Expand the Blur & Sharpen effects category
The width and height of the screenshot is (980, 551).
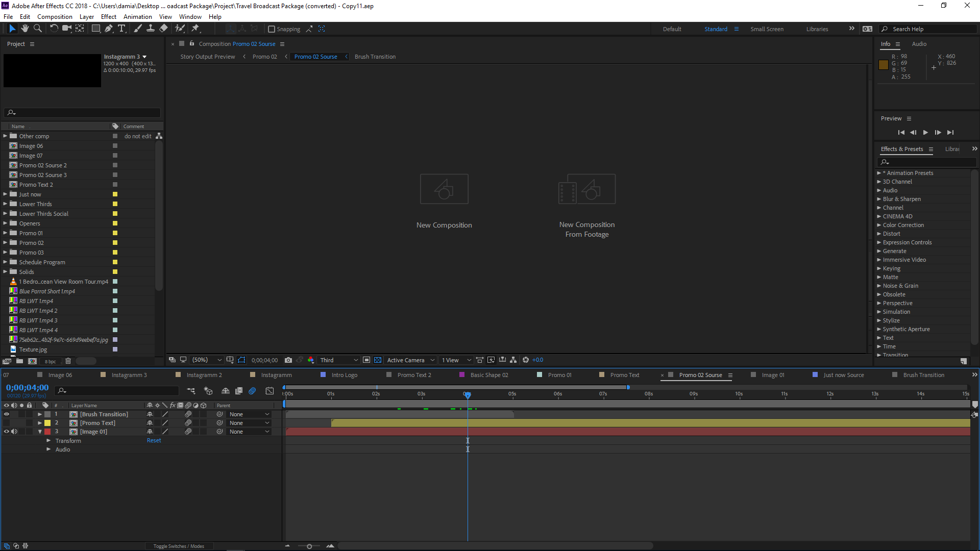click(x=879, y=199)
